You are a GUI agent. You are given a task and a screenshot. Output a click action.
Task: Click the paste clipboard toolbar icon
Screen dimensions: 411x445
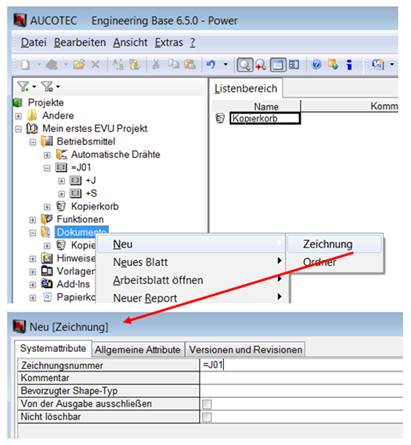(x=190, y=64)
